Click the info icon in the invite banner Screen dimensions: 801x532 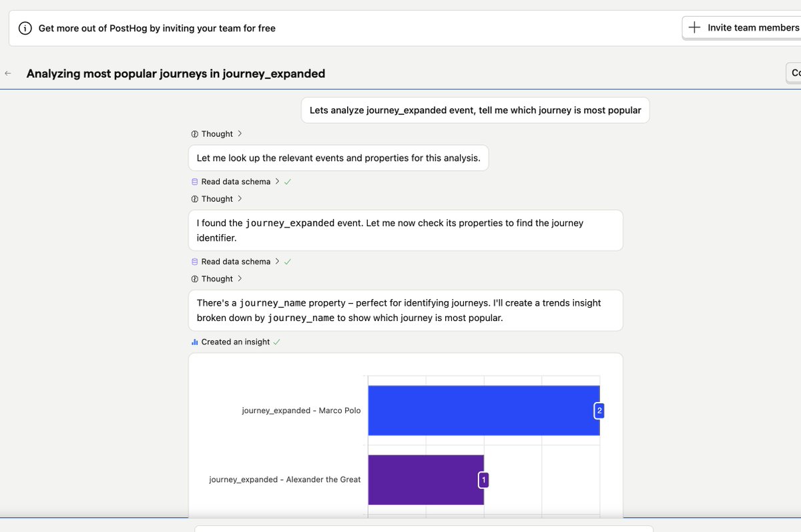(25, 28)
